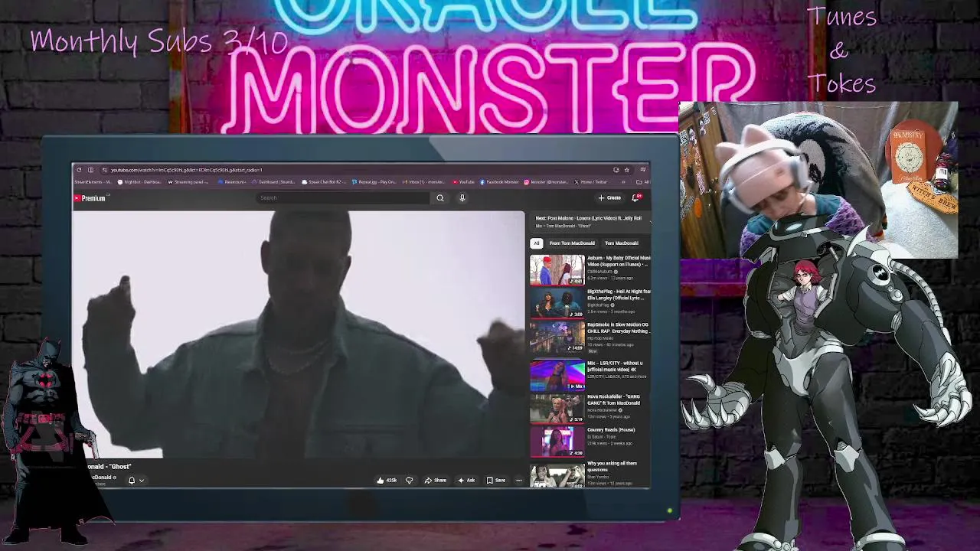Click the subscription notification bell icon
980x551 pixels.
point(132,481)
